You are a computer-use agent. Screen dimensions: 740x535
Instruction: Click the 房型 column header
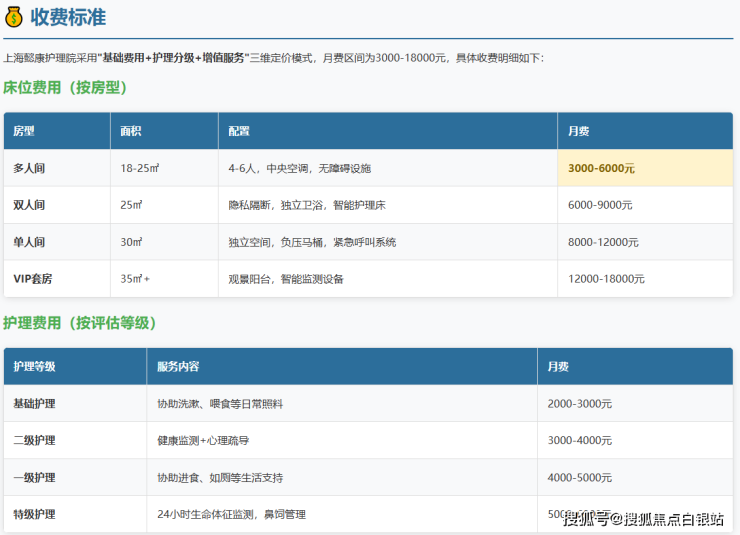(x=24, y=131)
